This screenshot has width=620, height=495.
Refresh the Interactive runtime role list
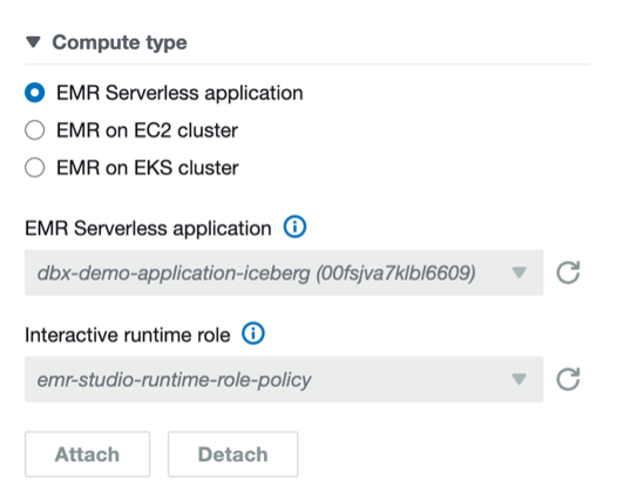(568, 379)
